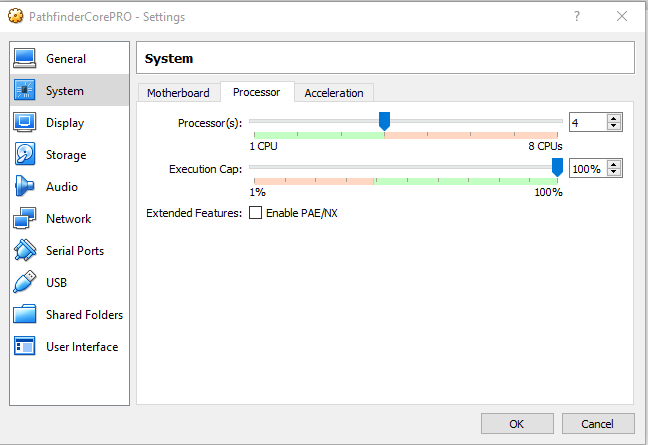Lower execution cap with down arrow
Screen dimensions: 648x445
coord(614,172)
